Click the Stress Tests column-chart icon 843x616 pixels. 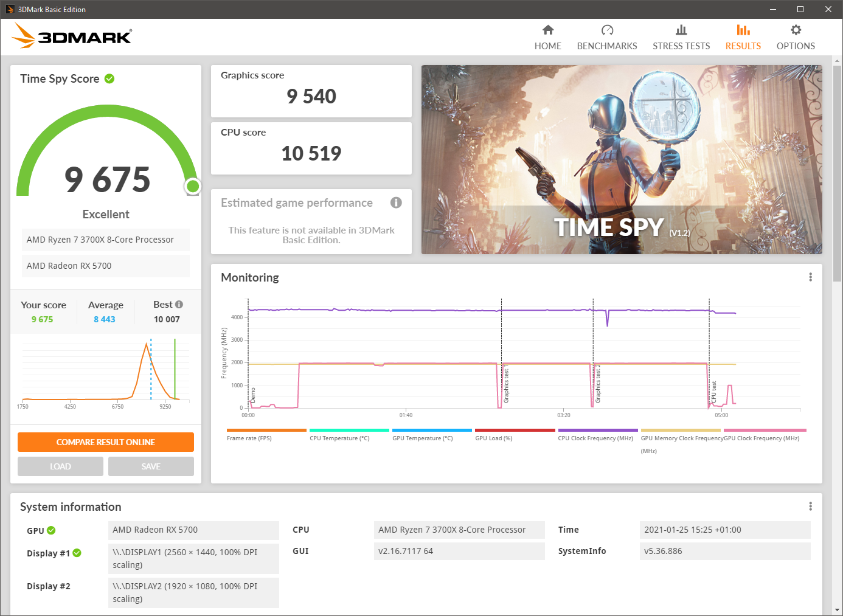(x=681, y=29)
